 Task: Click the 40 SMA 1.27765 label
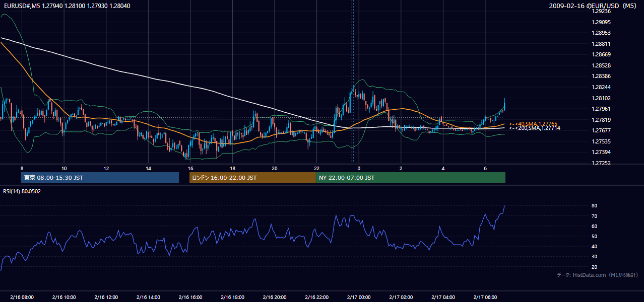click(534, 124)
